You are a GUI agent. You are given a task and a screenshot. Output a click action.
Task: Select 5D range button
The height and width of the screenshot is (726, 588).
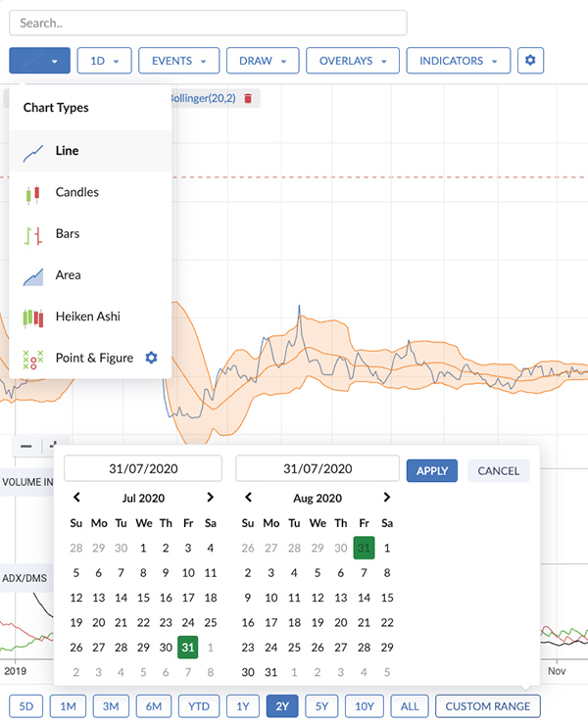(x=25, y=706)
